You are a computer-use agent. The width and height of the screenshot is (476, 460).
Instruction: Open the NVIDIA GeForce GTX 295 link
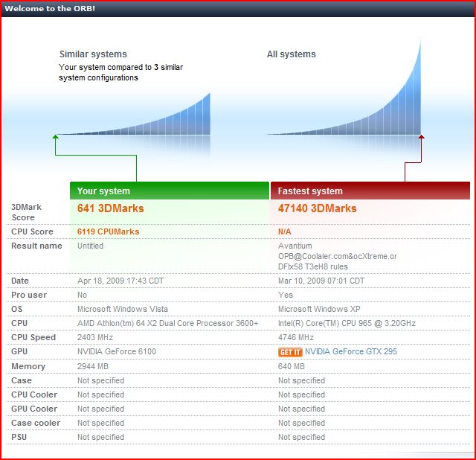tap(351, 351)
